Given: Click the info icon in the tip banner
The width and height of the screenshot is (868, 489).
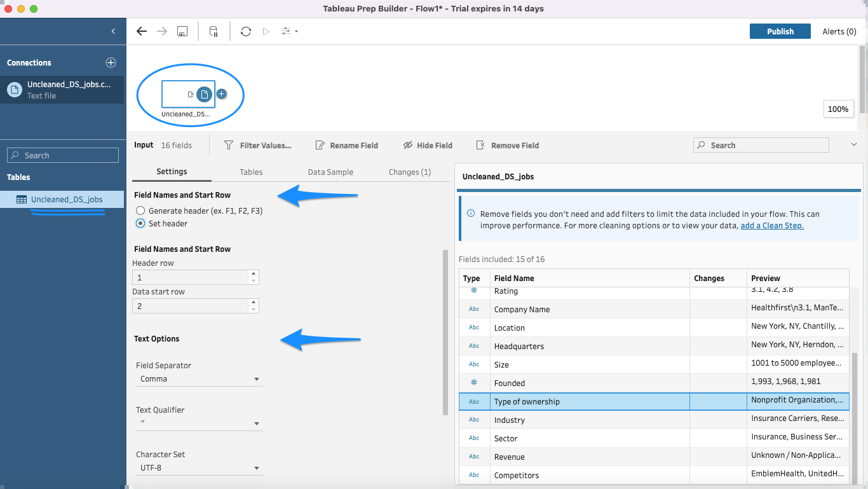Looking at the screenshot, I should [471, 214].
